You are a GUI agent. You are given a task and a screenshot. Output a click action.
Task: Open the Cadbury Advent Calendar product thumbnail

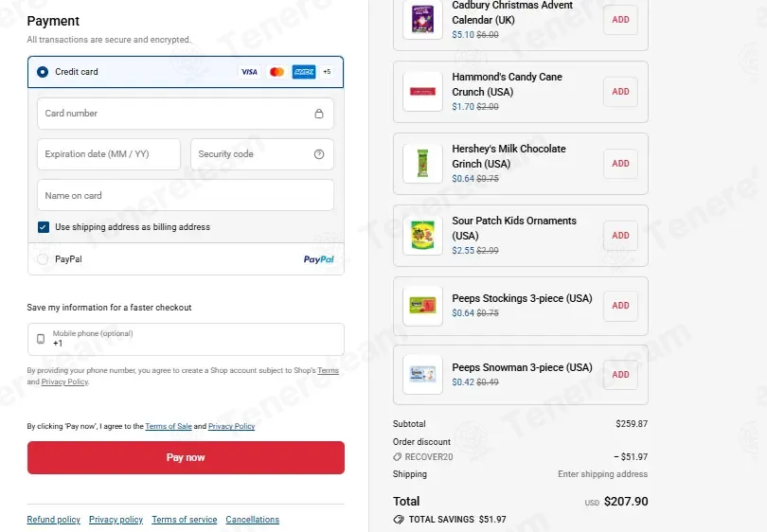click(422, 20)
